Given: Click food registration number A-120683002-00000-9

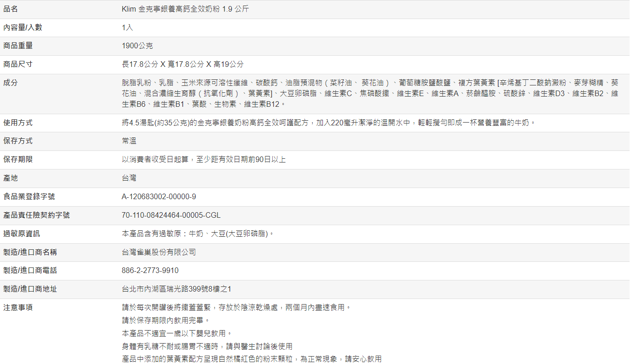Looking at the screenshot, I should 159,197.
